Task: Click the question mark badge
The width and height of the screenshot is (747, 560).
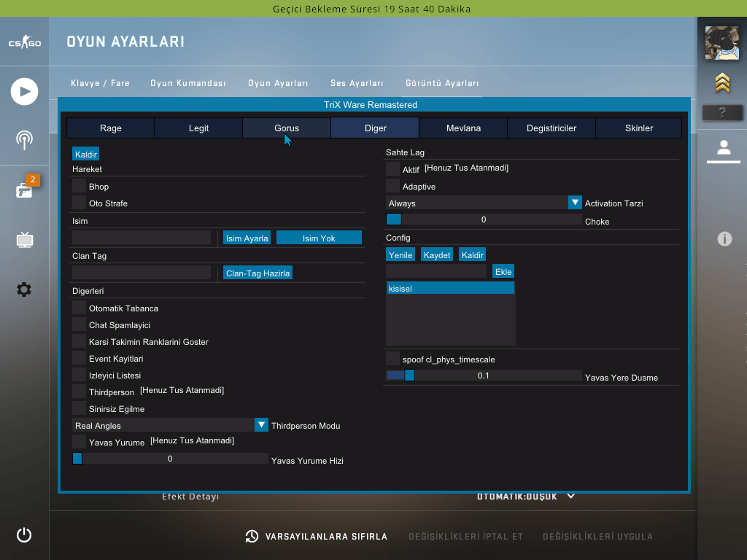Action: pyautogui.click(x=723, y=112)
